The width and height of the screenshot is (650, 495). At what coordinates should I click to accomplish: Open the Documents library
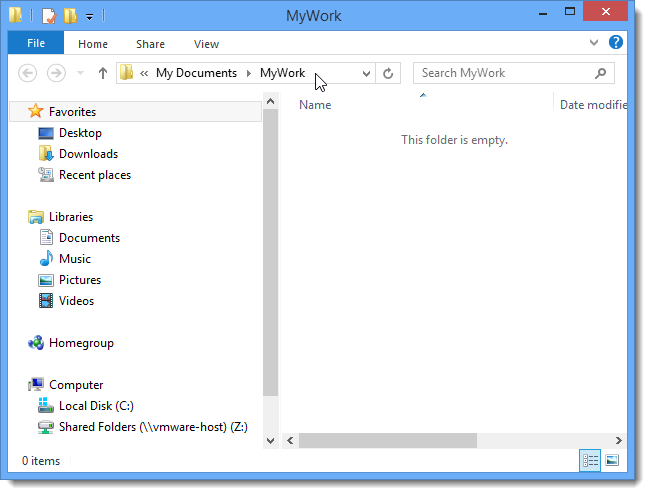[x=90, y=238]
